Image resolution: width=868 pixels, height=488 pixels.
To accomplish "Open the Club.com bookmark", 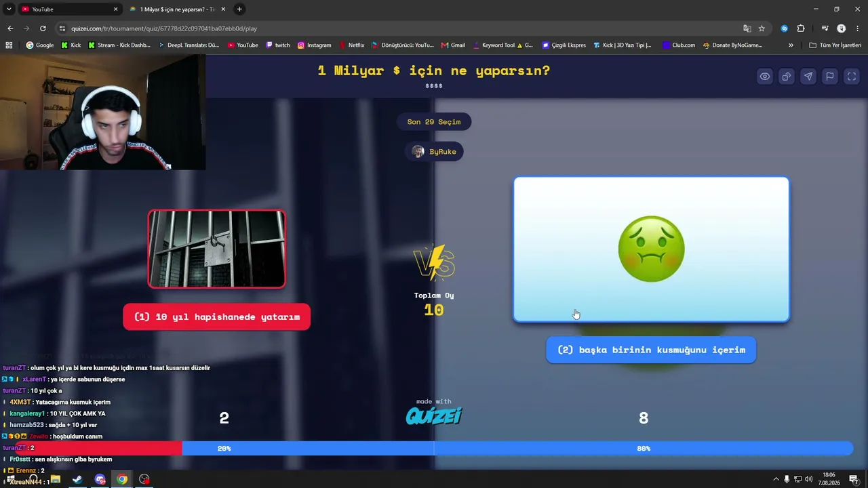I will tap(679, 45).
